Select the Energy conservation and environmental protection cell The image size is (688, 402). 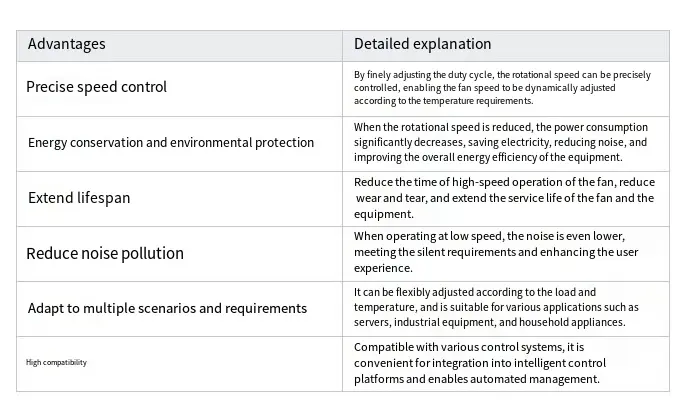[170, 142]
